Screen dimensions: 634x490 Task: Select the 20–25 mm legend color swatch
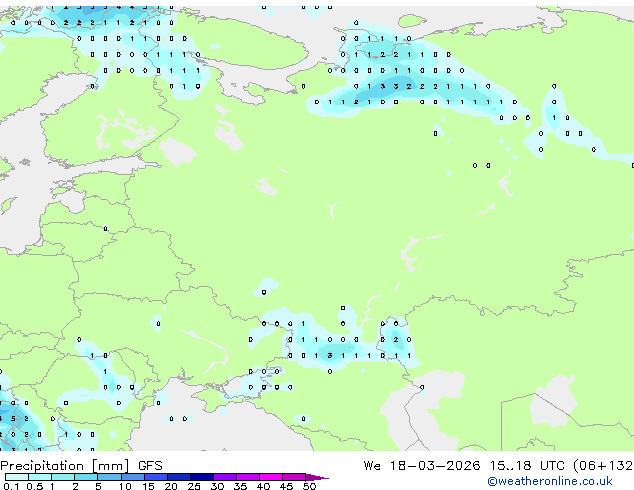(179, 477)
